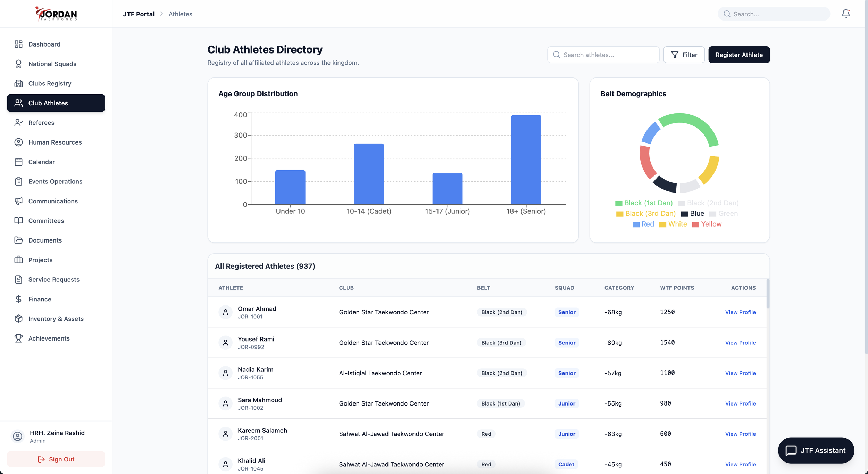Click the Register Athlete button
868x474 pixels.
pos(739,55)
